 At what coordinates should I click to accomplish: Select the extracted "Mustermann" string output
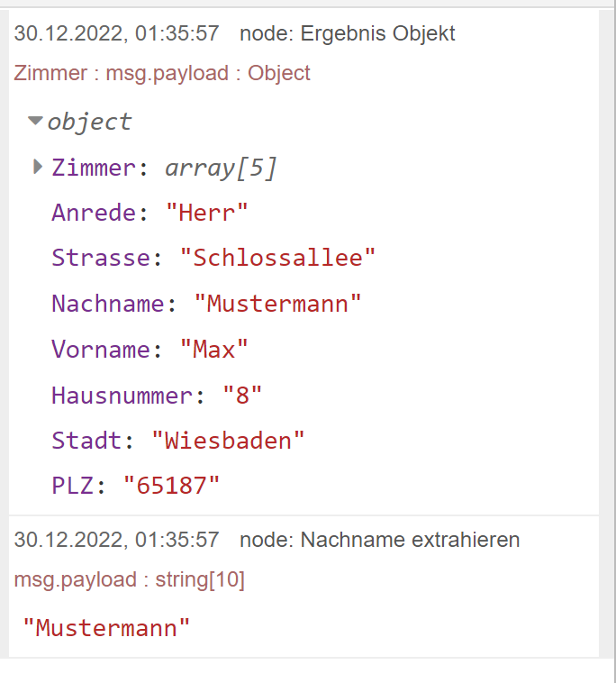pos(106,628)
